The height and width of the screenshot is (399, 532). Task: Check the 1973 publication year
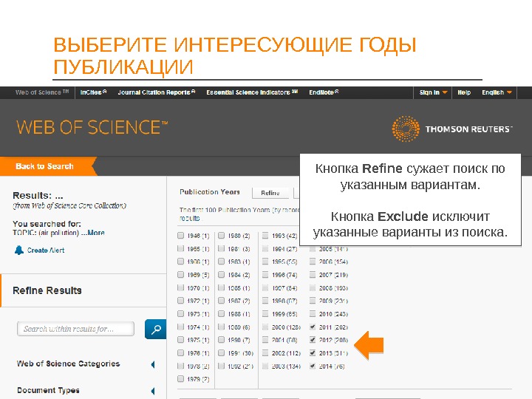click(180, 314)
